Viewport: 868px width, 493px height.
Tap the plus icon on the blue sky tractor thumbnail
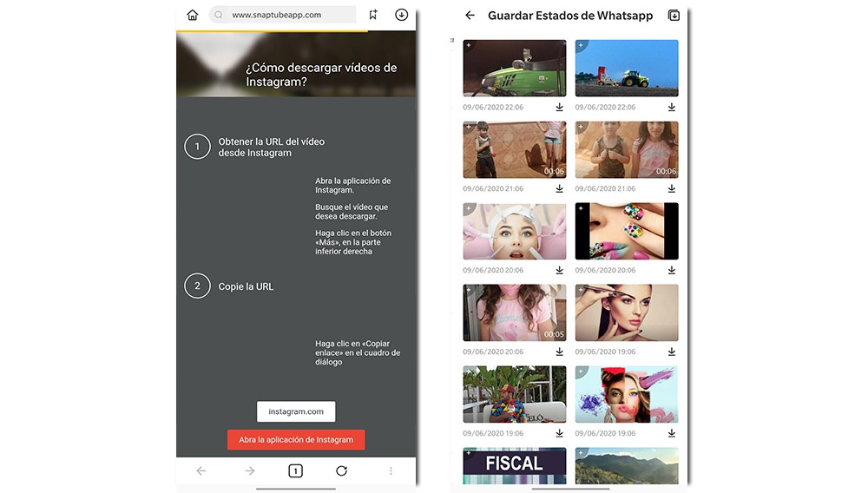pos(581,45)
